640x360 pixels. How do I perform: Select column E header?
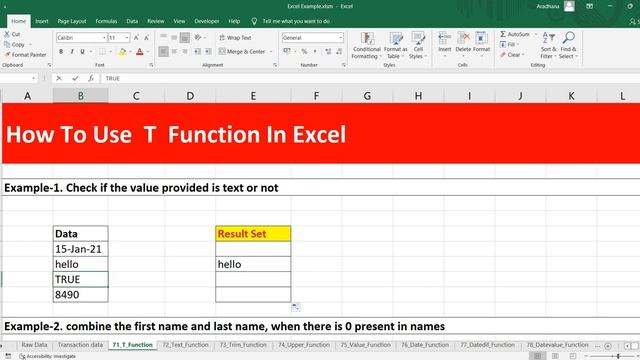point(253,96)
